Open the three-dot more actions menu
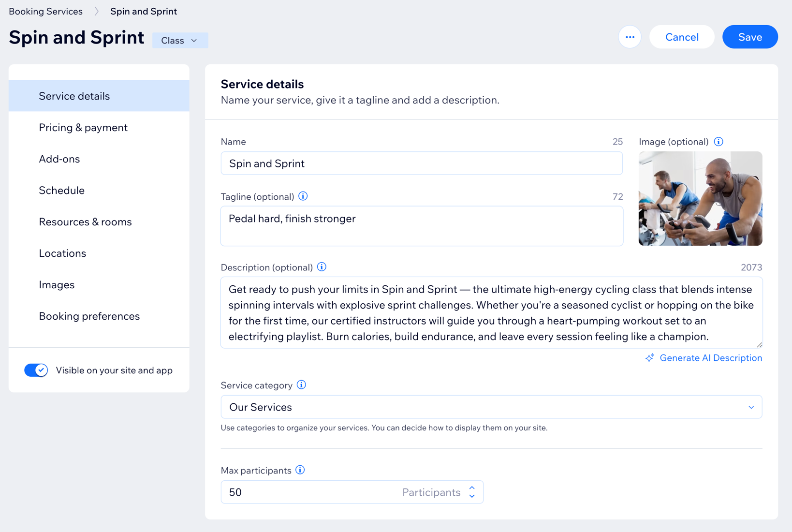 point(630,37)
